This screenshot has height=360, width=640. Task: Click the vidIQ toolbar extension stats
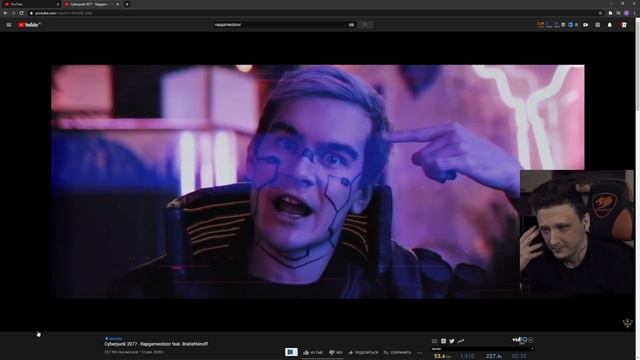[x=558, y=25]
